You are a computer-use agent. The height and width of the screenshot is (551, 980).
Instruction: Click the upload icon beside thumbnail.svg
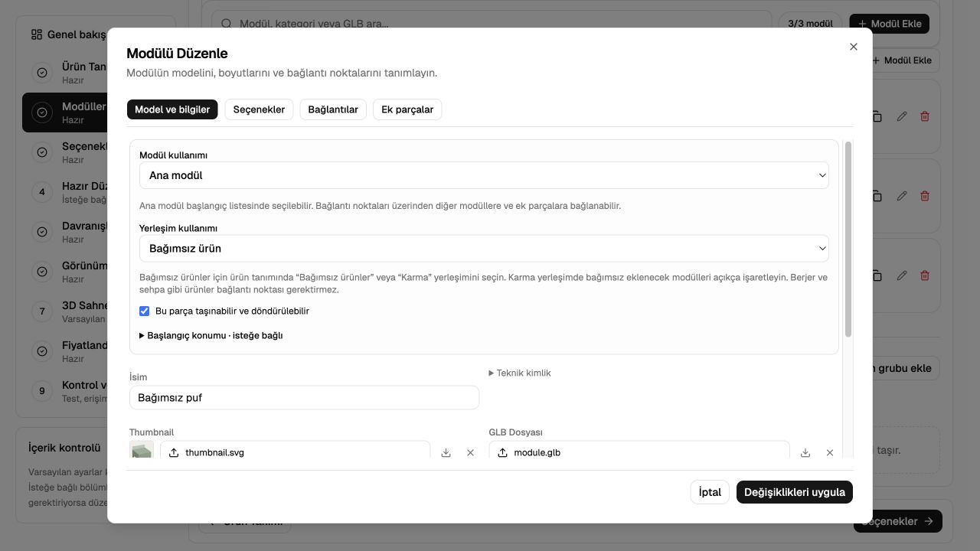[174, 453]
